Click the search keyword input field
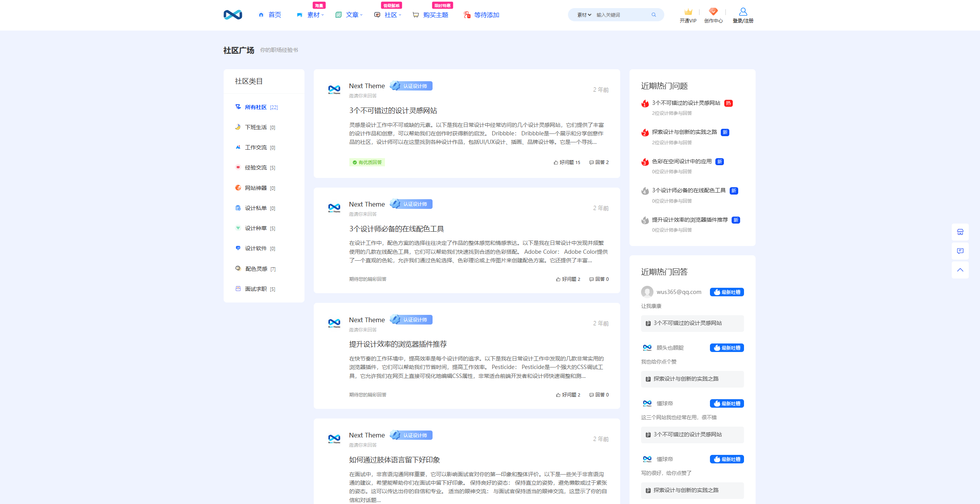Image resolution: width=980 pixels, height=504 pixels. [622, 15]
